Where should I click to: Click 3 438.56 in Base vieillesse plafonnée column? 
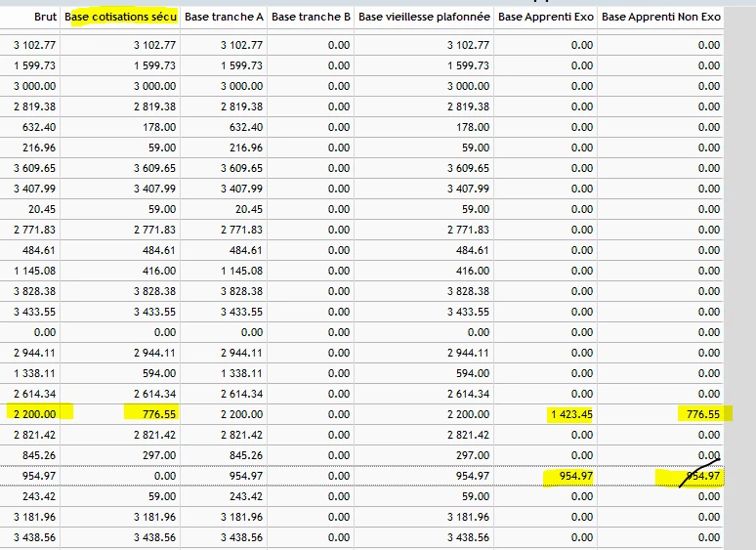[x=468, y=537]
